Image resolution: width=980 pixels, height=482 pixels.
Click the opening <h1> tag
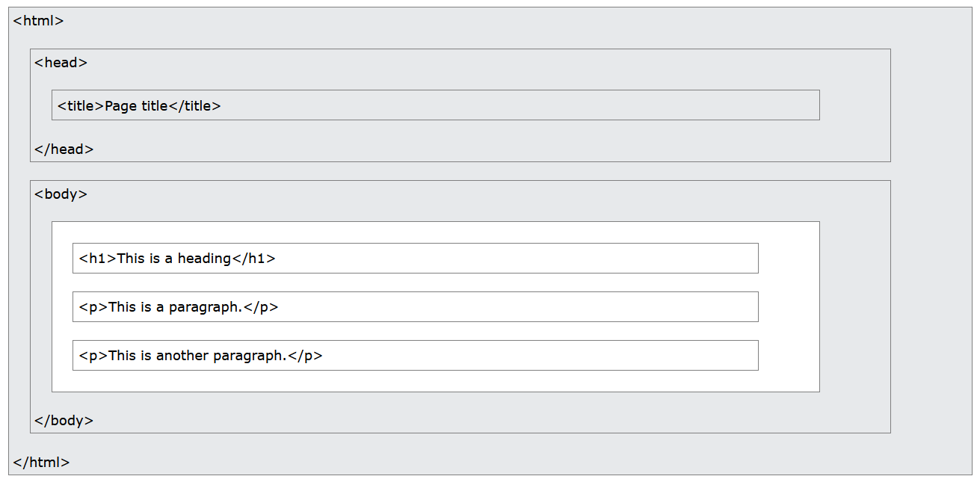point(98,259)
